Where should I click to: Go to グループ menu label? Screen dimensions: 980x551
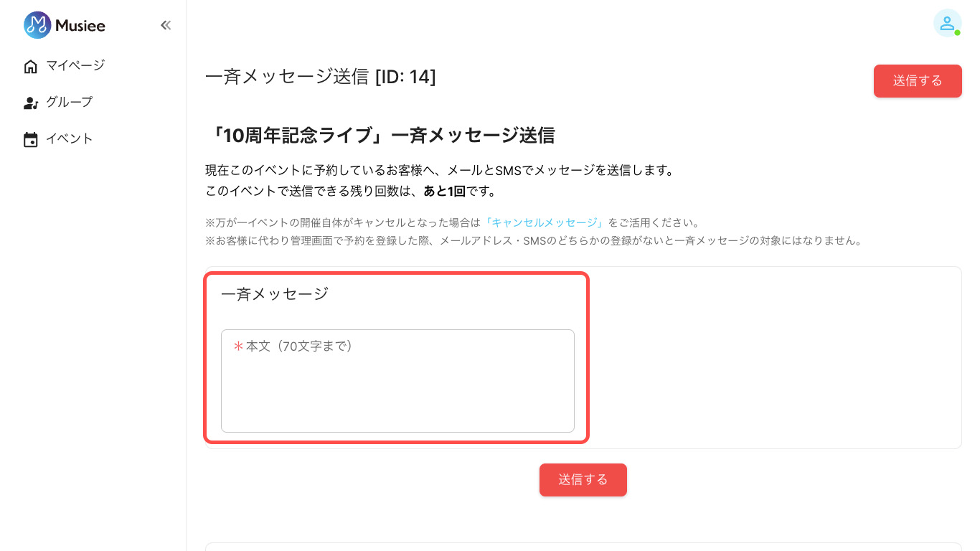(x=70, y=102)
